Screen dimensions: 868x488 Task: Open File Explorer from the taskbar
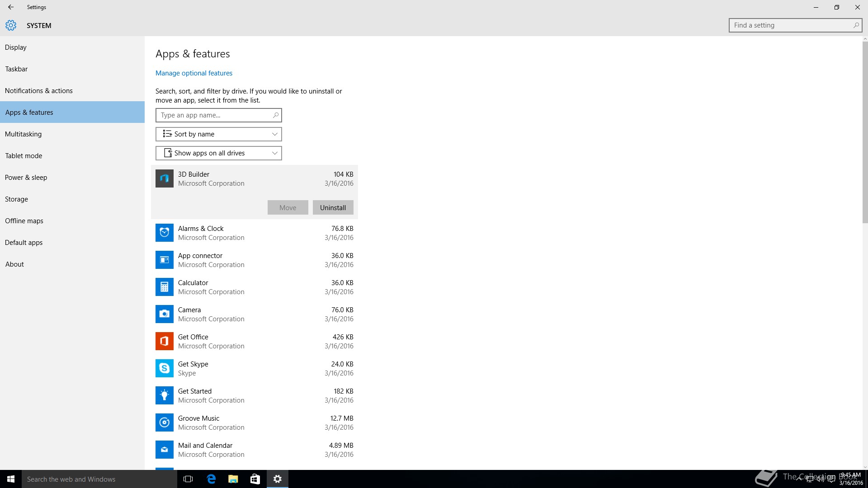click(233, 479)
